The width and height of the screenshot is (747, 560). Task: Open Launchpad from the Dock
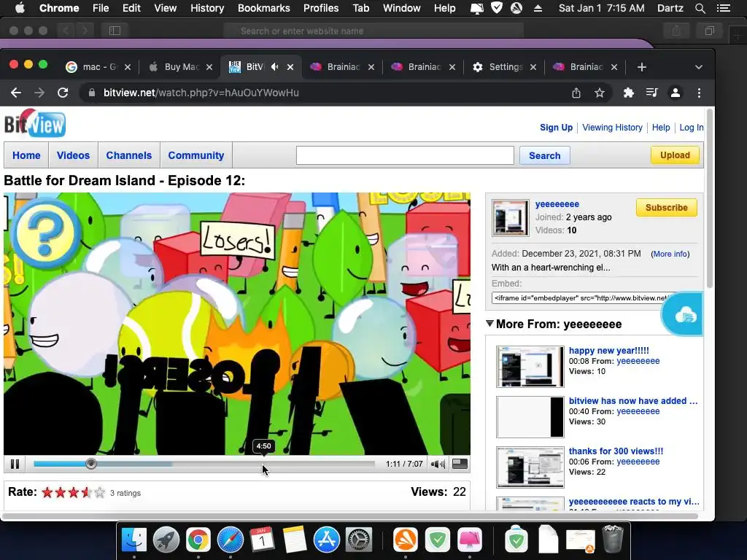[166, 540]
